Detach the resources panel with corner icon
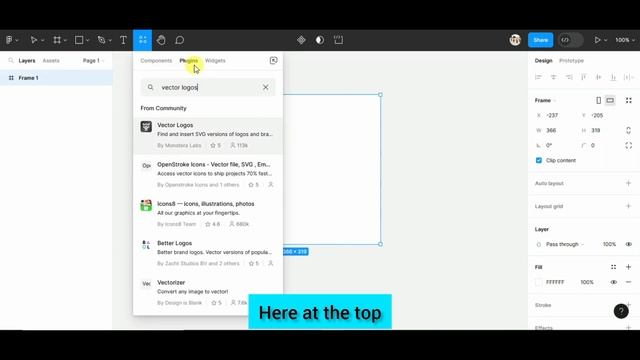This screenshot has height=360, width=640. coord(273,60)
